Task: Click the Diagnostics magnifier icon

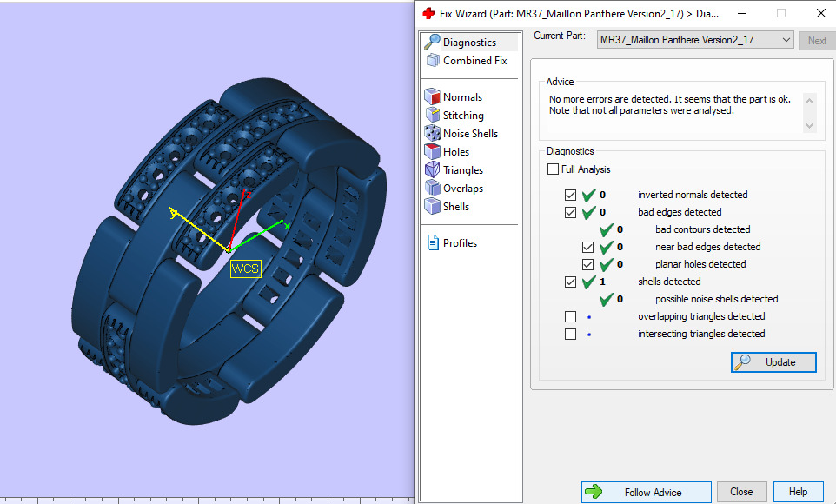Action: coord(432,42)
